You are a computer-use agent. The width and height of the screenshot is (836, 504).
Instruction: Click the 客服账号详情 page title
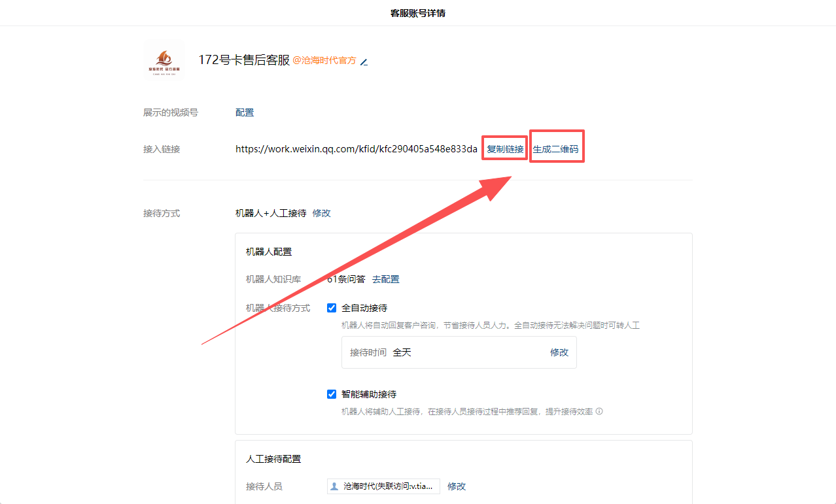418,13
